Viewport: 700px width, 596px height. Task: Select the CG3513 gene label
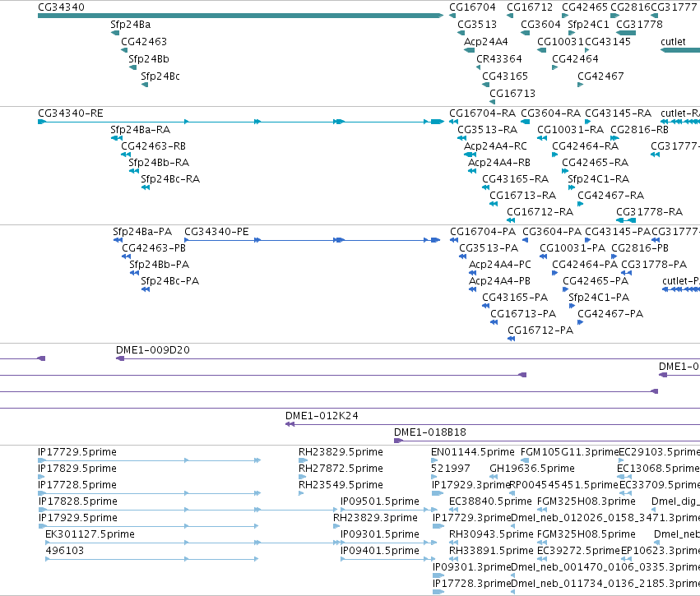pos(477,25)
